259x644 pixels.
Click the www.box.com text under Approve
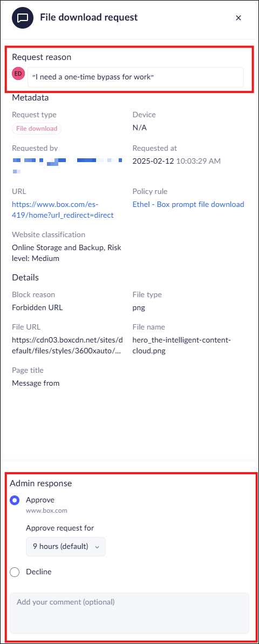[46, 511]
